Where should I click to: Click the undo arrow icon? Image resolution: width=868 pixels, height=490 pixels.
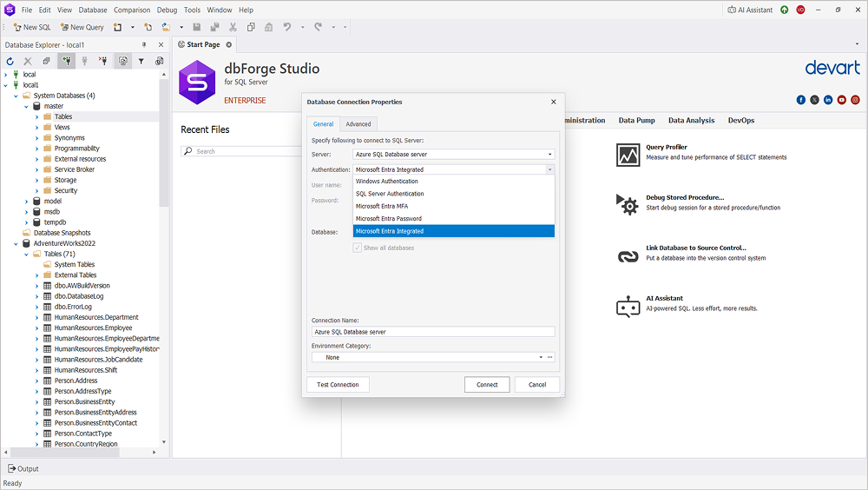click(x=286, y=27)
